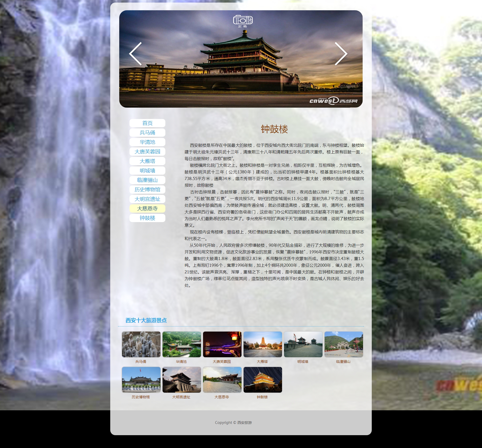Open 大唐芙蓉园 from the sidebar menu
The height and width of the screenshot is (448, 482).
147,152
